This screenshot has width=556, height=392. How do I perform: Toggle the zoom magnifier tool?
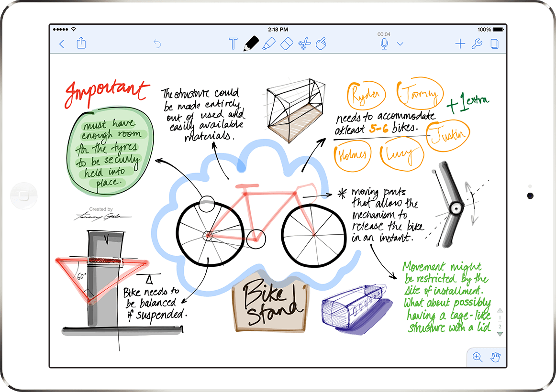pyautogui.click(x=477, y=357)
